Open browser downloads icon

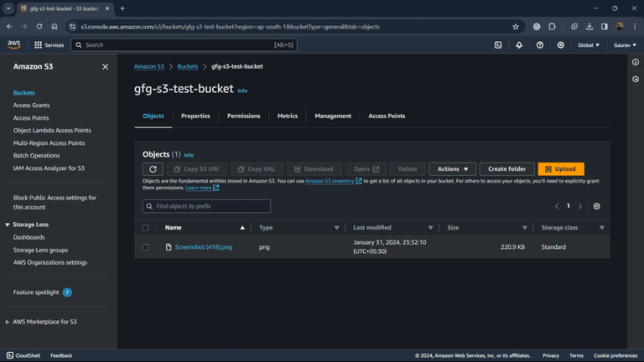589,27
